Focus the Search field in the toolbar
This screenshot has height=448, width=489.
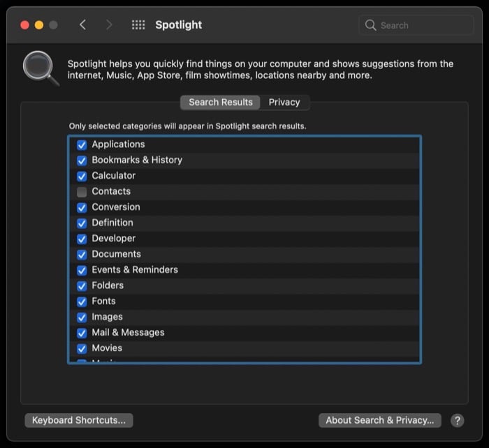point(416,25)
